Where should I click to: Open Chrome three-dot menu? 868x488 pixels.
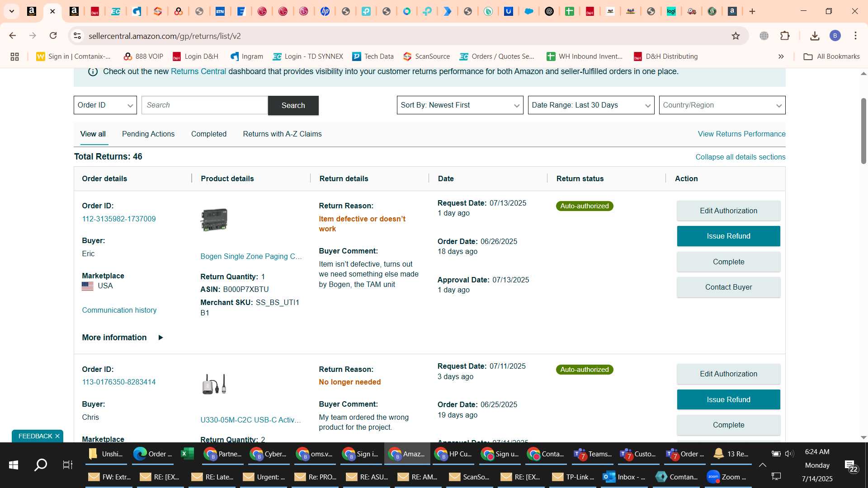tap(855, 36)
